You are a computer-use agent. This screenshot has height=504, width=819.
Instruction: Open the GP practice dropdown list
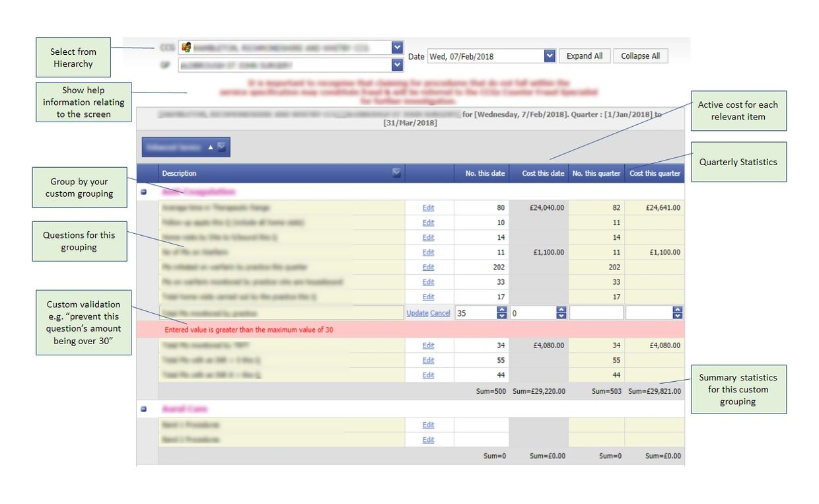[x=396, y=64]
